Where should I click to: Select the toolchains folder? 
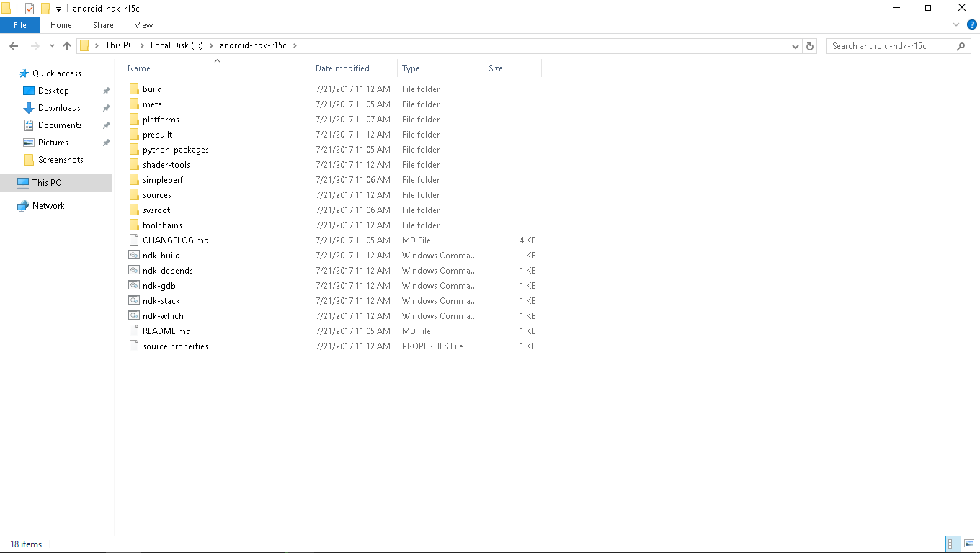(162, 225)
